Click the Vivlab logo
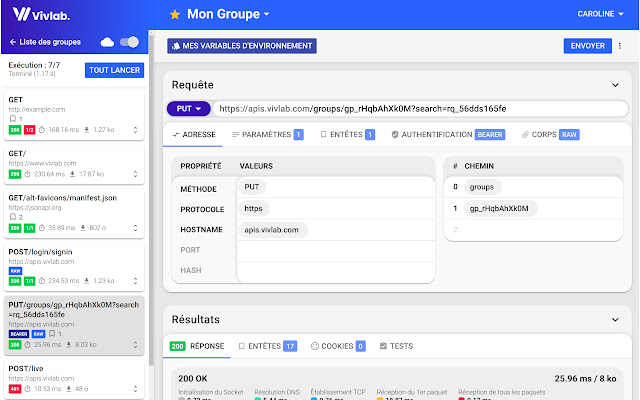Viewport: 640px width, 400px height. point(40,15)
